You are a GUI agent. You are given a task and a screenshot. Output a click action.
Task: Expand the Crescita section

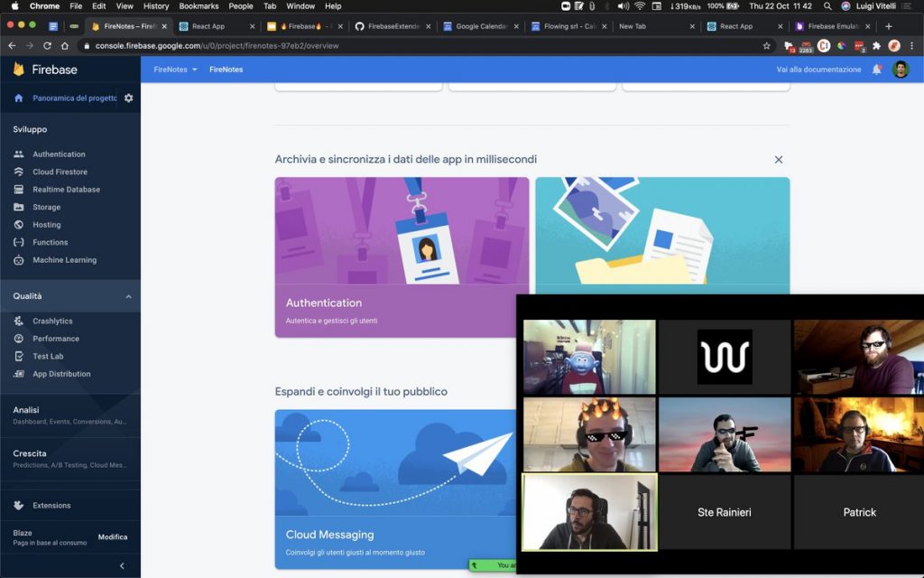[70, 459]
